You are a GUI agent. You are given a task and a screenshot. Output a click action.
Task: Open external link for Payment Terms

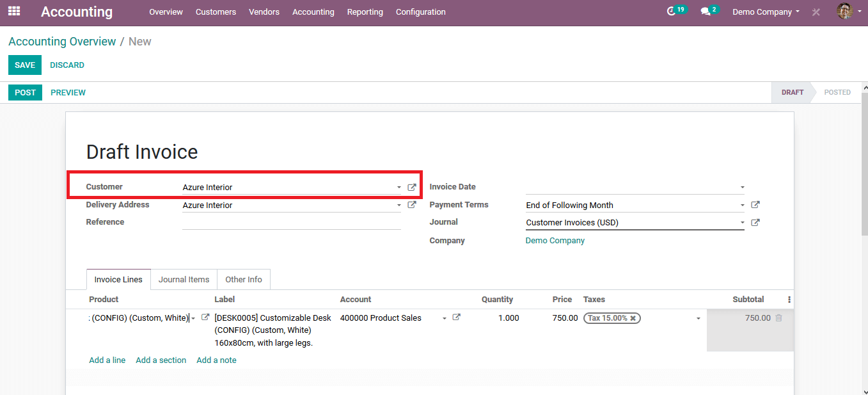(x=755, y=205)
